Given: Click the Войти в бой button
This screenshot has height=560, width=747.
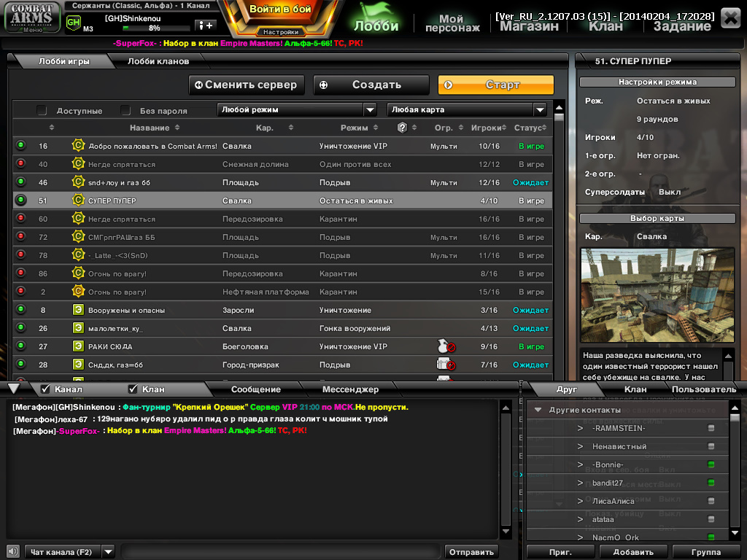Looking at the screenshot, I should click(x=280, y=9).
